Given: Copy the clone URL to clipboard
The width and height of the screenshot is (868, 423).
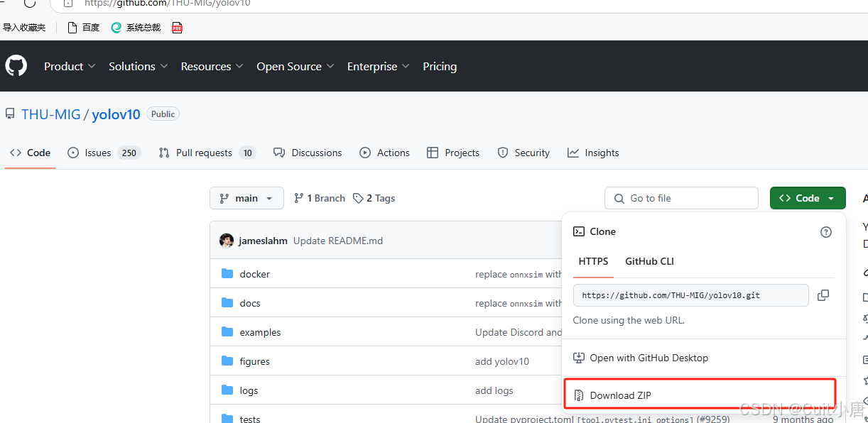Looking at the screenshot, I should tap(823, 295).
